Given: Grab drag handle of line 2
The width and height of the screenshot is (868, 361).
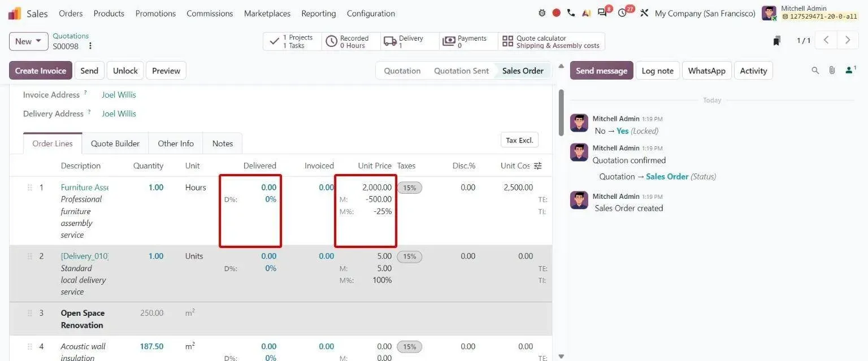Looking at the screenshot, I should point(29,256).
